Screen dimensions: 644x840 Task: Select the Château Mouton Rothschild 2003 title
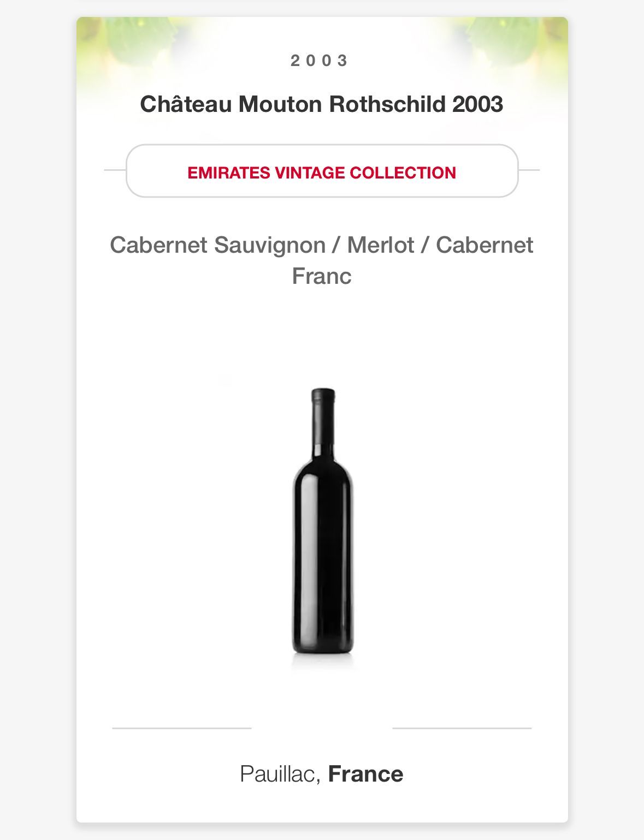[x=322, y=104]
